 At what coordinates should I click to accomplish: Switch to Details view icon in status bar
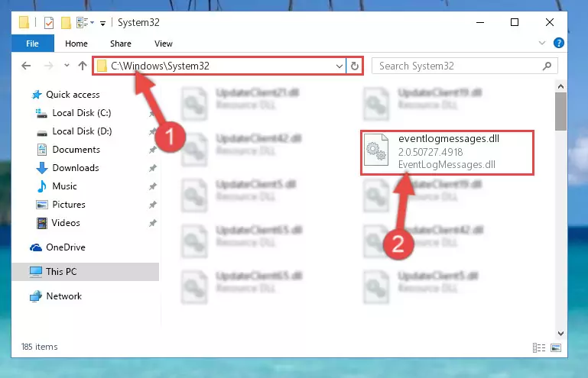click(539, 347)
